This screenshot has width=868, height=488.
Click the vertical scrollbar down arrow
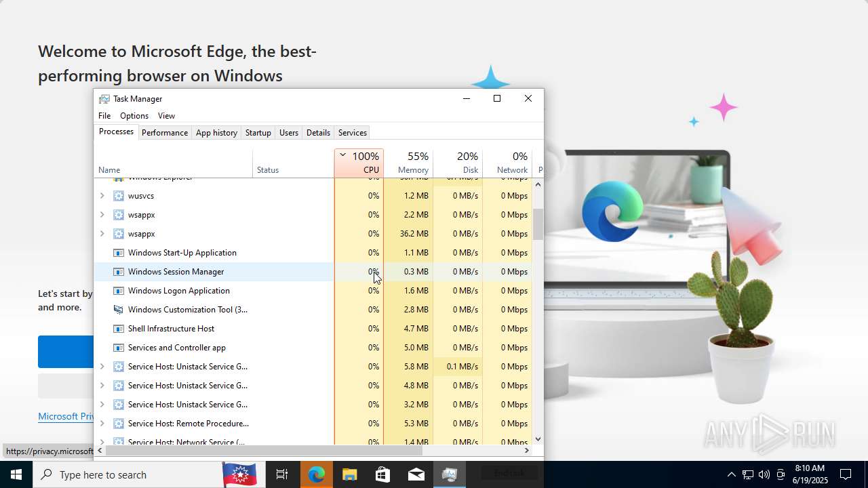pyautogui.click(x=538, y=439)
